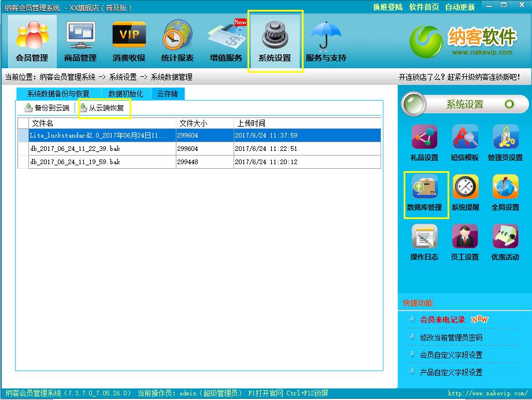Click 自动更新 auto update link
Image resolution: width=532 pixels, height=400 pixels.
click(x=460, y=7)
